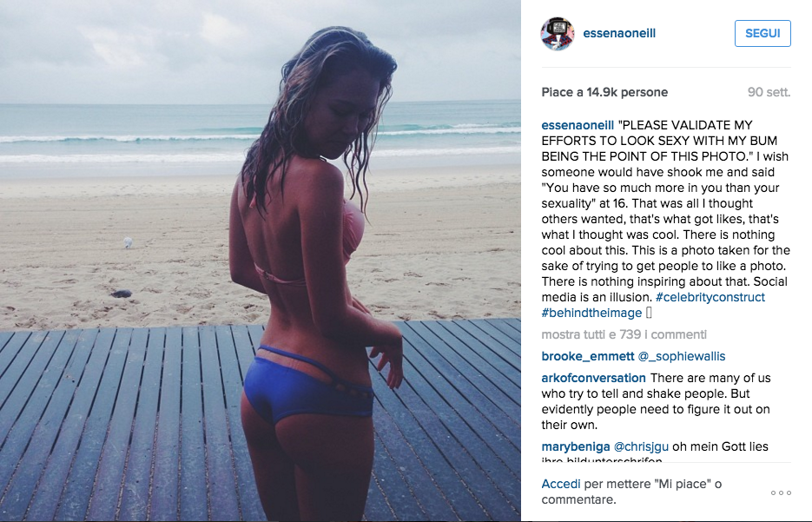Click the "90 sett." post timestamp
The width and height of the screenshot is (812, 522).
[769, 92]
